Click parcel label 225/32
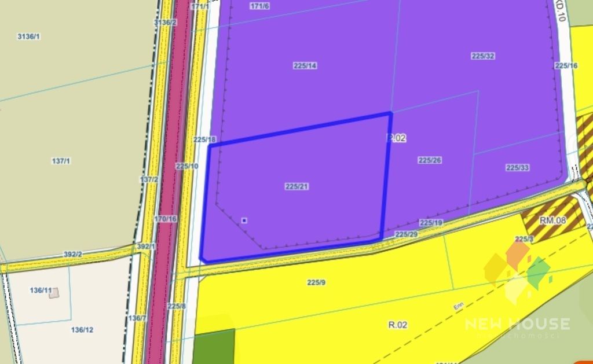Screen dimensions: 593x364 [x=482, y=56]
